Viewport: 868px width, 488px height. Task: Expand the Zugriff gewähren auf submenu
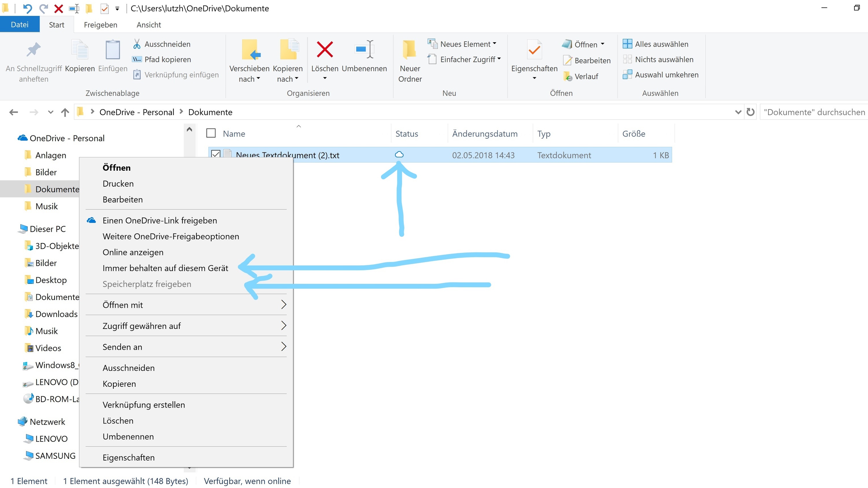coord(186,326)
